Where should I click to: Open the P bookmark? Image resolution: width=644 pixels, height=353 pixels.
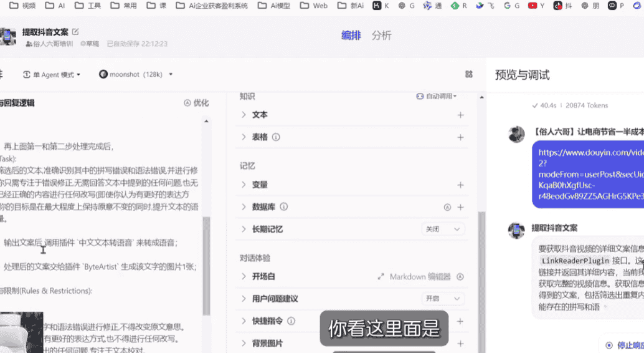pos(616,6)
